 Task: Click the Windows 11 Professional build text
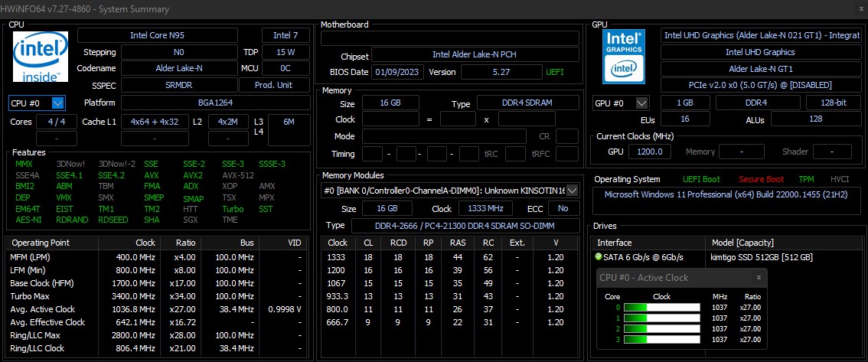(726, 195)
